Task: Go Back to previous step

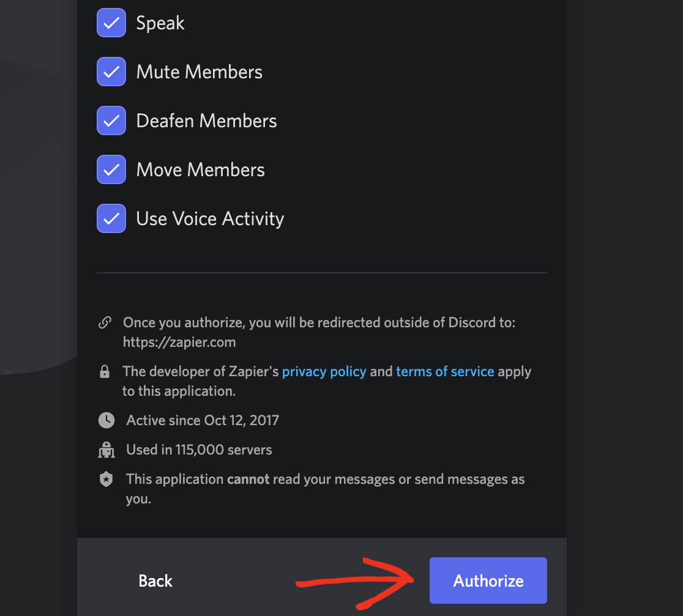Action: click(x=155, y=581)
